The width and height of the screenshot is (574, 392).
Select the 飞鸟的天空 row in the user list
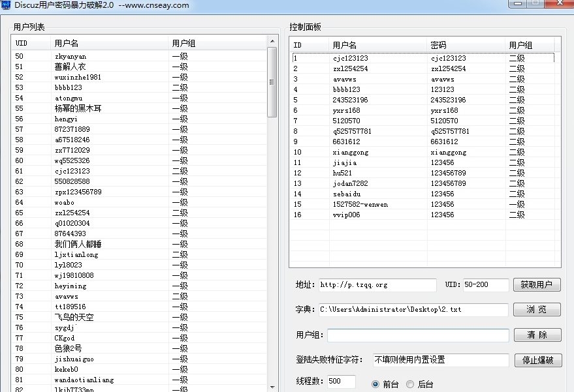[x=139, y=317]
